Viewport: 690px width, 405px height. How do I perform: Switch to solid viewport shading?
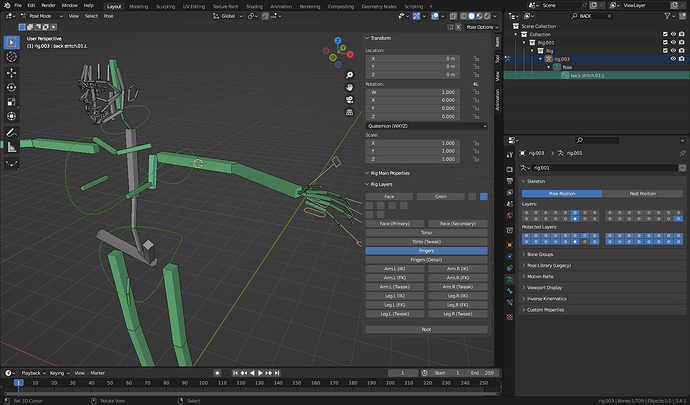click(x=471, y=16)
